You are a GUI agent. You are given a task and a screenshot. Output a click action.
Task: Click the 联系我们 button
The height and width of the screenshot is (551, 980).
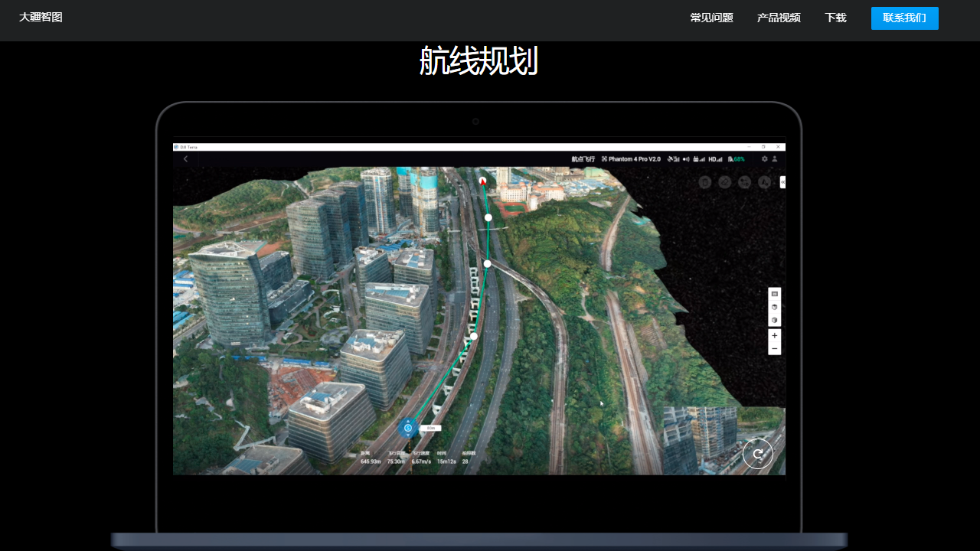click(904, 18)
